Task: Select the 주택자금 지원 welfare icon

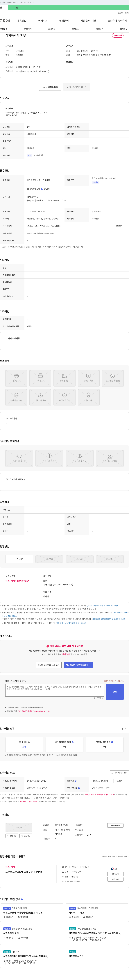Action: pyautogui.click(x=16, y=397)
